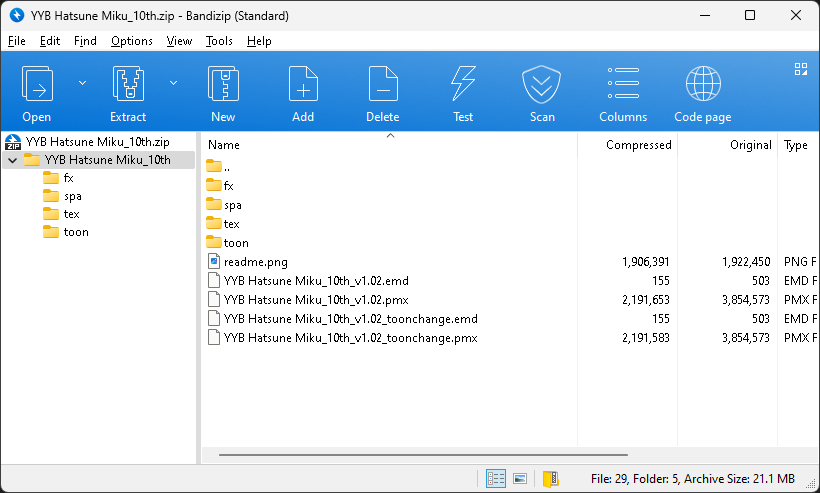This screenshot has width=820, height=493.
Task: Click the zip archive icon in tree
Action: click(x=13, y=142)
